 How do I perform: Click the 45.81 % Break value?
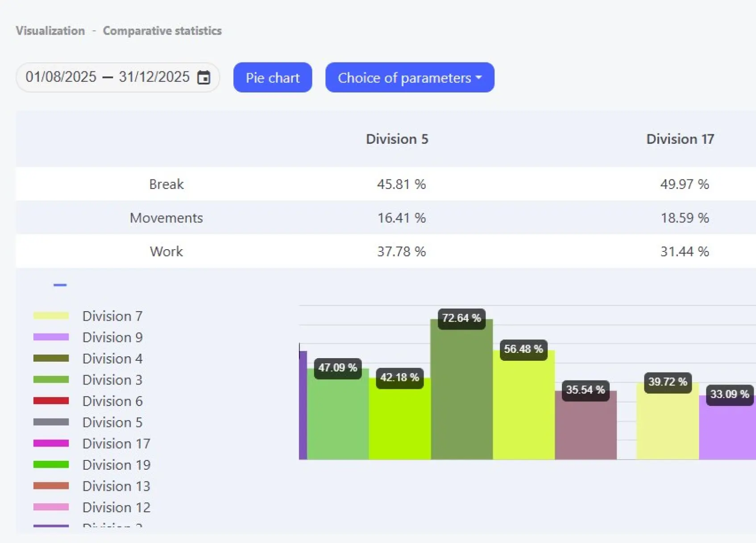(x=402, y=184)
